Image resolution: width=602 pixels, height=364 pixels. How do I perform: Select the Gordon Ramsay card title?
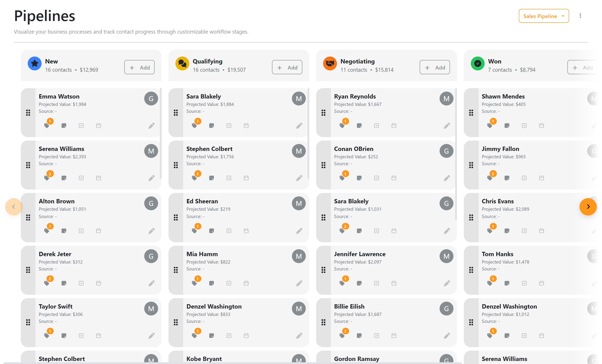(x=357, y=359)
